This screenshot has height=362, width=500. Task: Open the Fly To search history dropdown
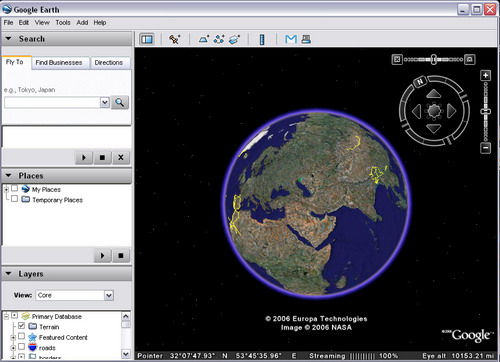[x=105, y=102]
